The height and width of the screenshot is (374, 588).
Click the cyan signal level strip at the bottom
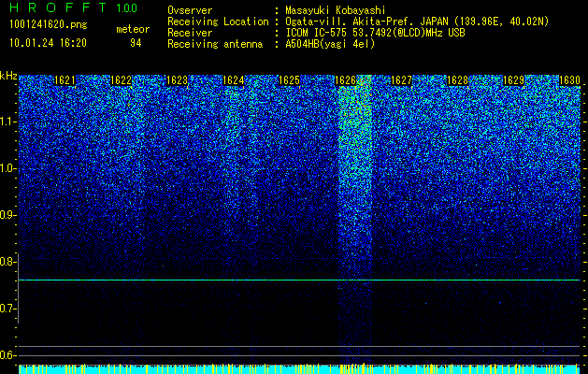(x=299, y=369)
